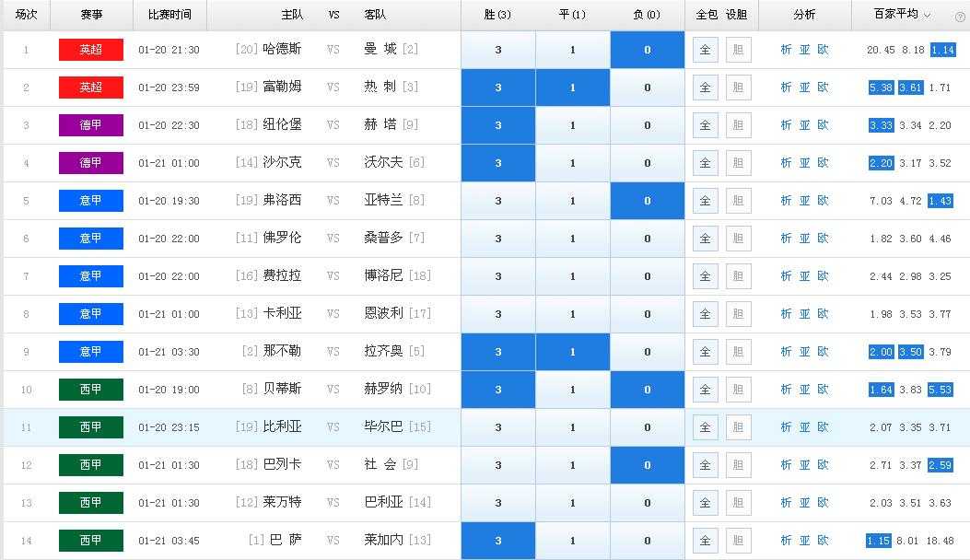This screenshot has height=560, width=970.
Task: Click the 全包 column header
Action: (x=707, y=15)
